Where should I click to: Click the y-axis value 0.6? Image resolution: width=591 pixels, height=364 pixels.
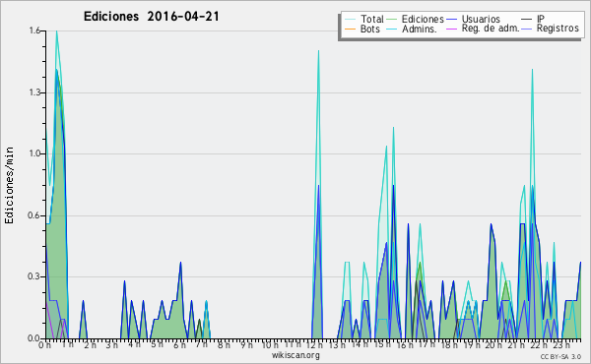click(x=34, y=215)
